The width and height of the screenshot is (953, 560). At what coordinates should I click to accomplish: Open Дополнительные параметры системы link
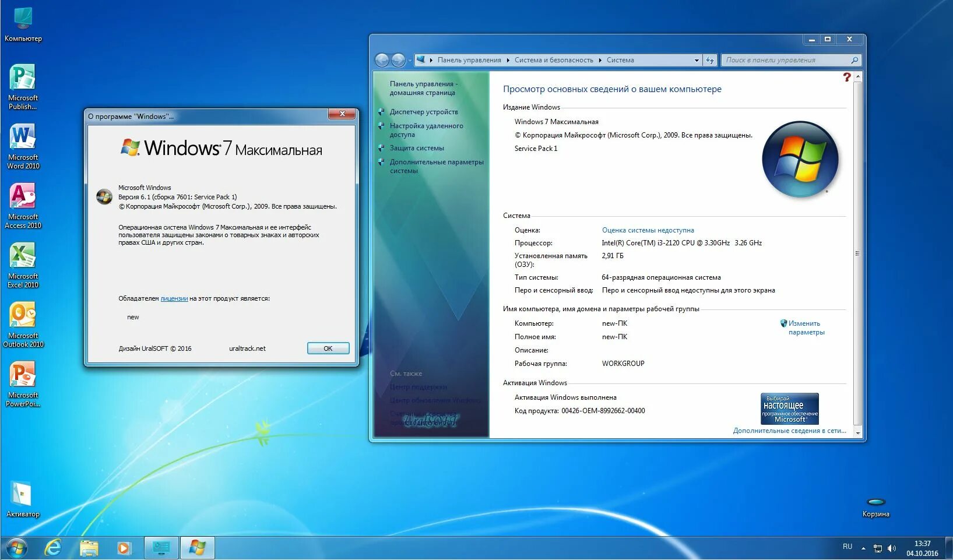437,166
